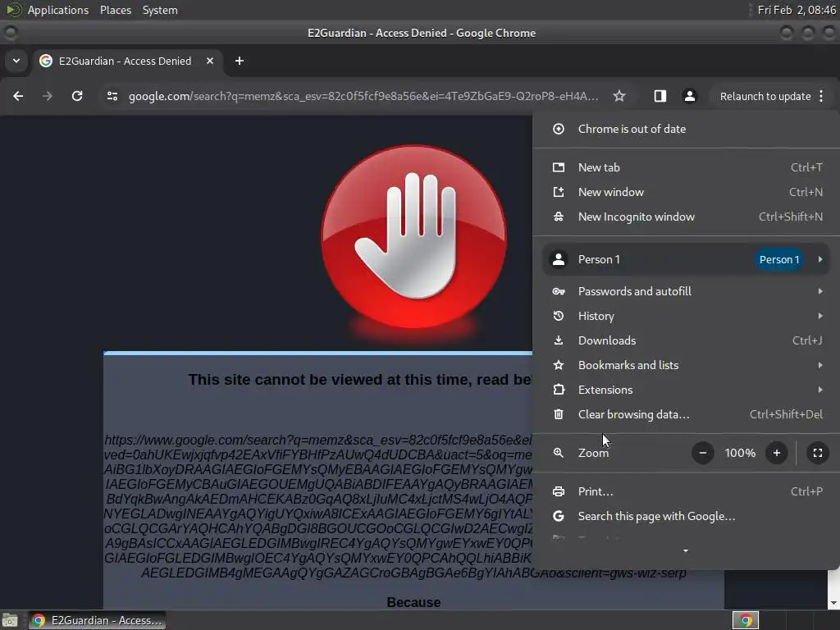The width and height of the screenshot is (840, 630).
Task: Go back to the previous page
Action: 18,96
